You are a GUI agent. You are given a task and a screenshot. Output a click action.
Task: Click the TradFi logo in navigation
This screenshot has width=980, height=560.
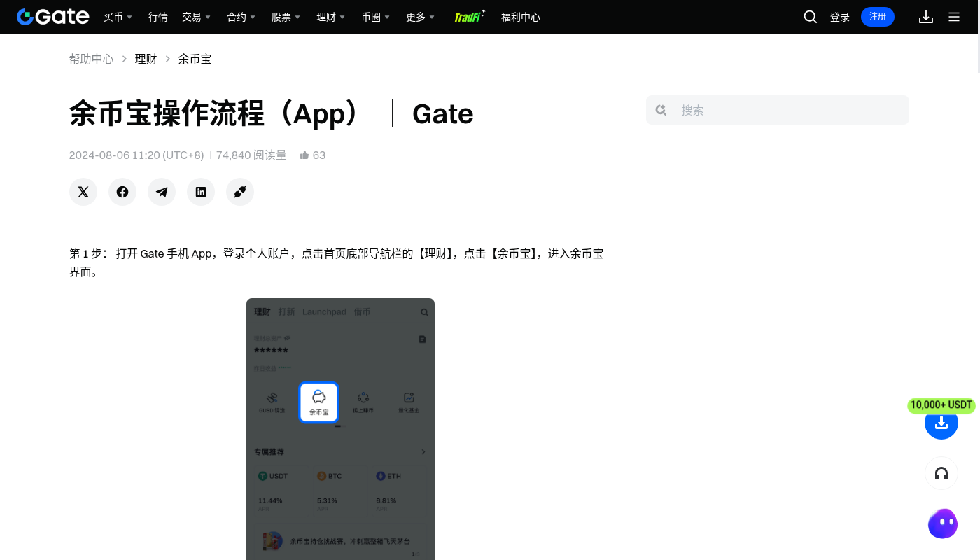click(x=470, y=17)
